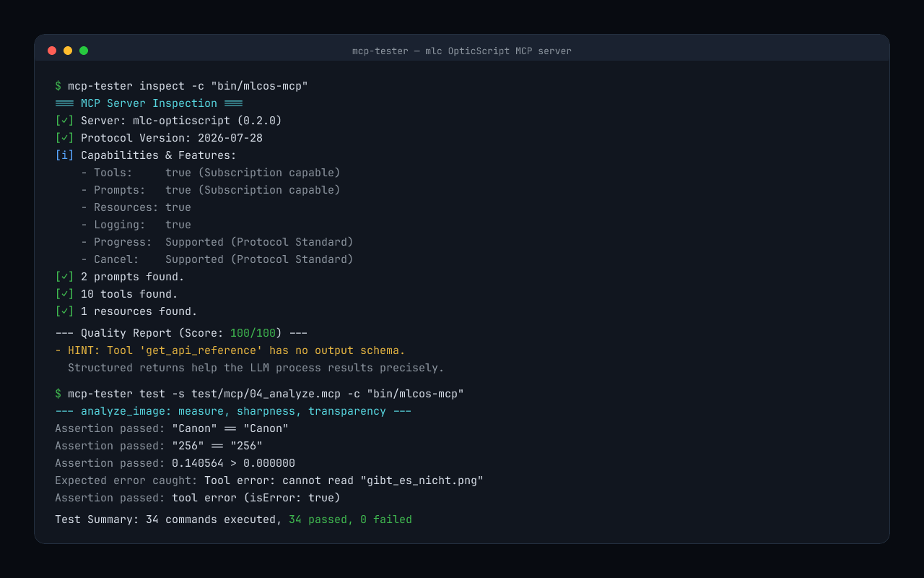Click the yellow minimize window button
This screenshot has width=924, height=578.
coord(68,51)
